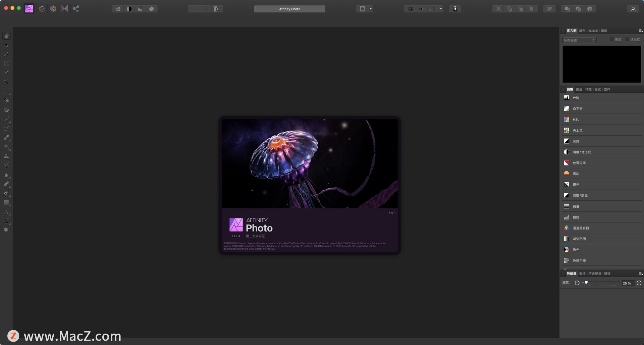The width and height of the screenshot is (644, 345).
Task: Open the 所有通道 channel dropdown
Action: pyautogui.click(x=579, y=40)
